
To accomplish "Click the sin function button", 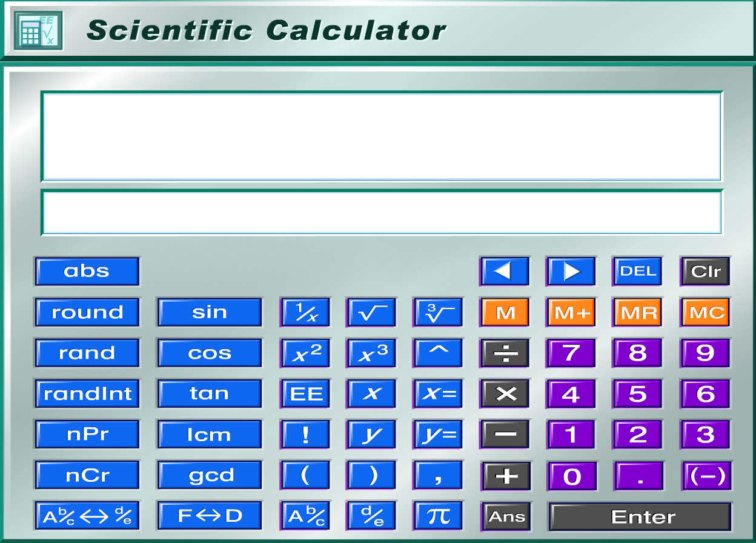I will 209,313.
